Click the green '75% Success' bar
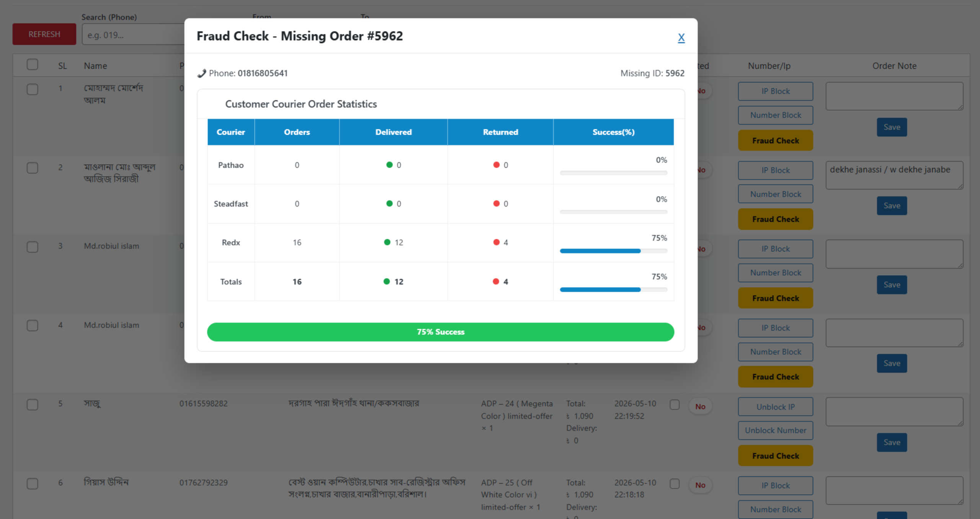This screenshot has width=980, height=519. click(x=441, y=332)
